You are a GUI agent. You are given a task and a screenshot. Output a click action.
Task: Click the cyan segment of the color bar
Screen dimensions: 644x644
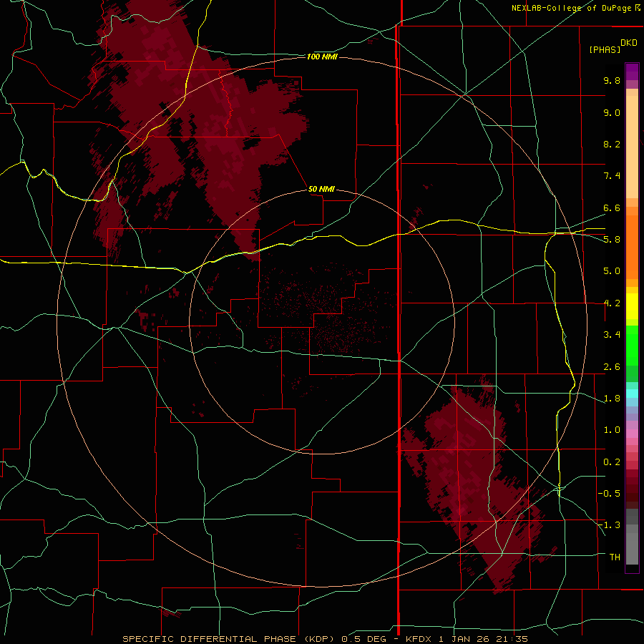(x=632, y=394)
